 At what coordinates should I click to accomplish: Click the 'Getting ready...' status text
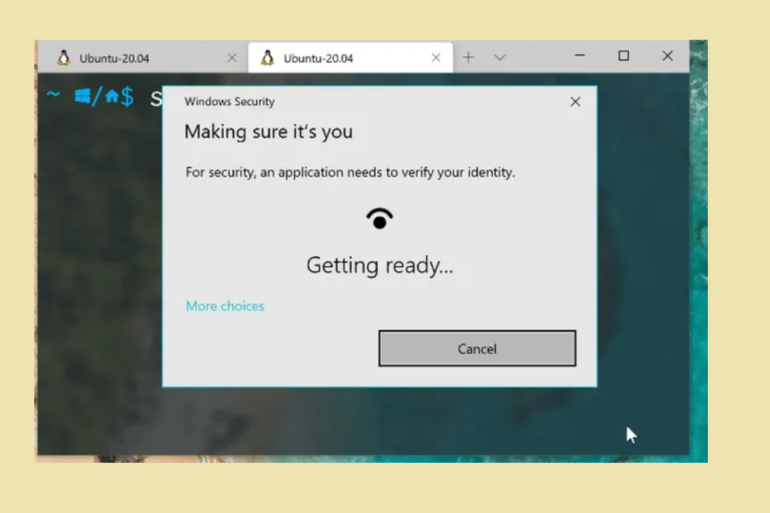pyautogui.click(x=380, y=266)
